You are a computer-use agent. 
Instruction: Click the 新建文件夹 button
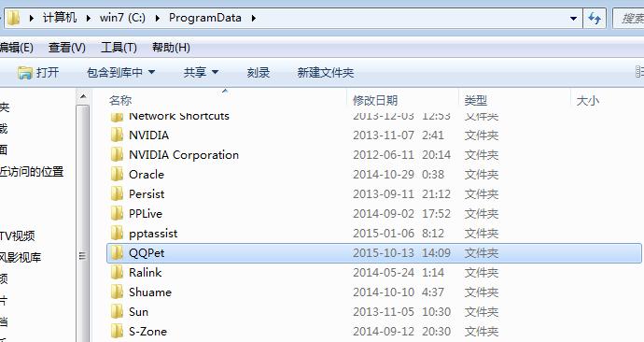pos(326,73)
